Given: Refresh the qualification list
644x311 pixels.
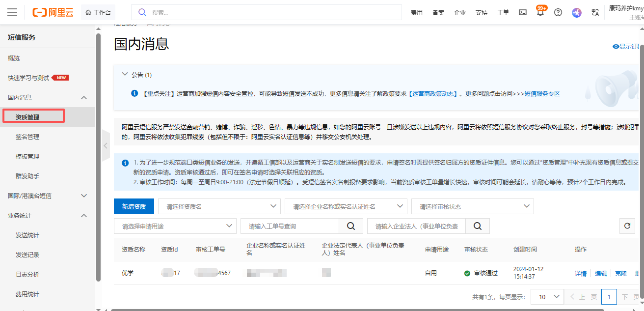Looking at the screenshot, I should [627, 226].
